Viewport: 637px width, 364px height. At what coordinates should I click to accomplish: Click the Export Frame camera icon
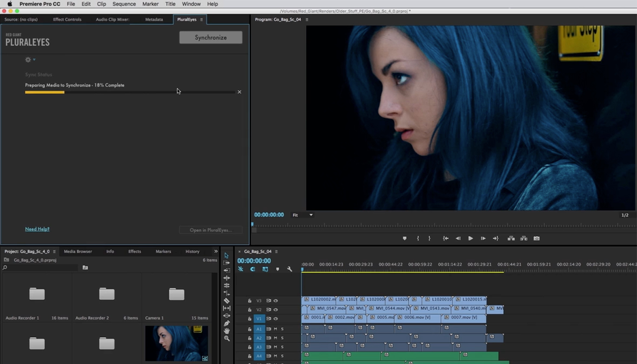[536, 238]
